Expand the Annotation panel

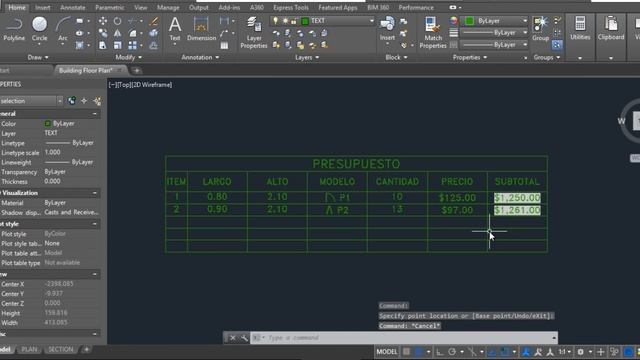pos(200,58)
